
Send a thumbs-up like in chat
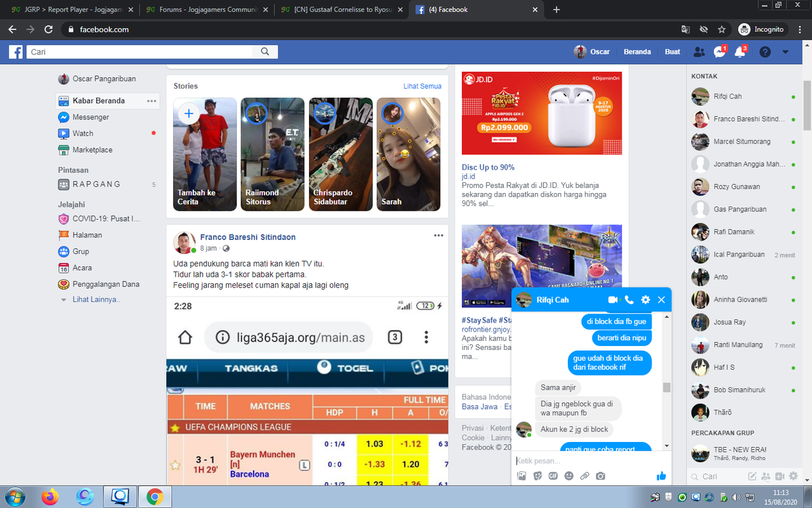[662, 476]
